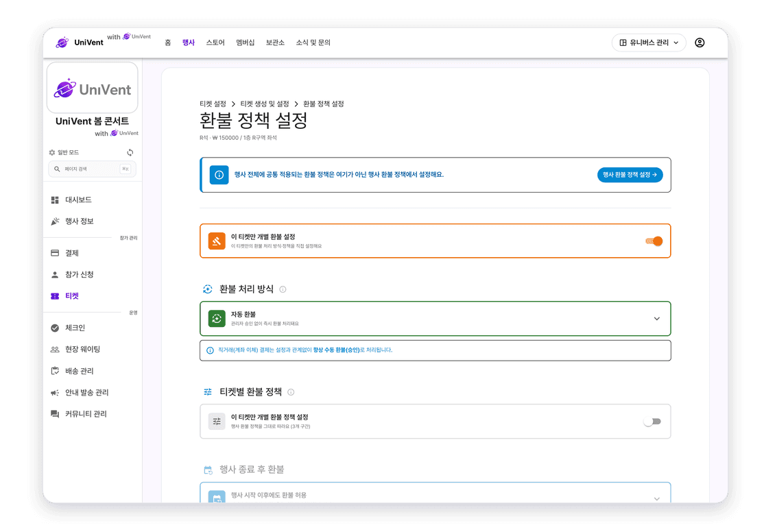Go to 티켓 생성 및 설정 breadcrumb
The height and width of the screenshot is (532, 775).
click(265, 104)
